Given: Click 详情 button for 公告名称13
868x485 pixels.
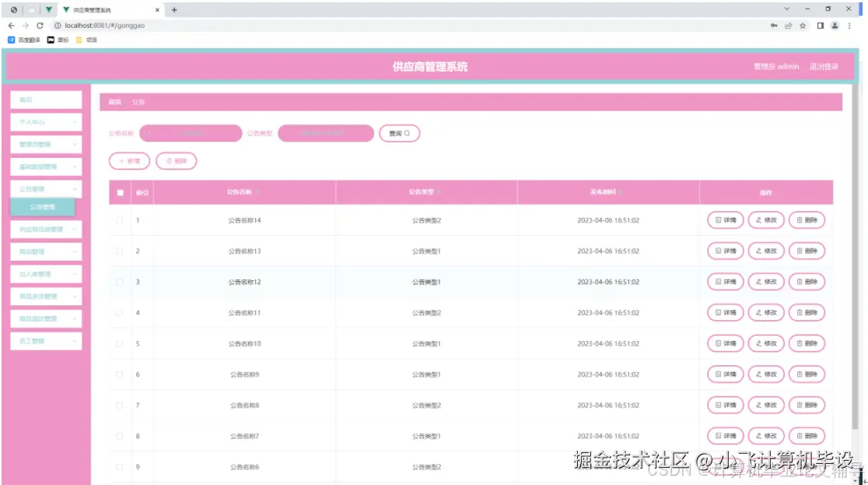Looking at the screenshot, I should pos(725,251).
